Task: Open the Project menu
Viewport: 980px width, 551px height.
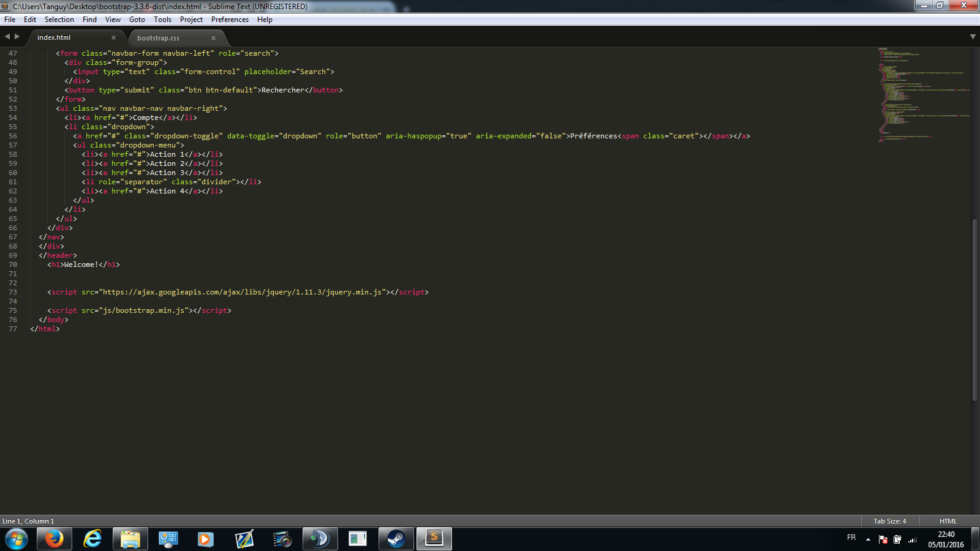Action: pos(191,20)
